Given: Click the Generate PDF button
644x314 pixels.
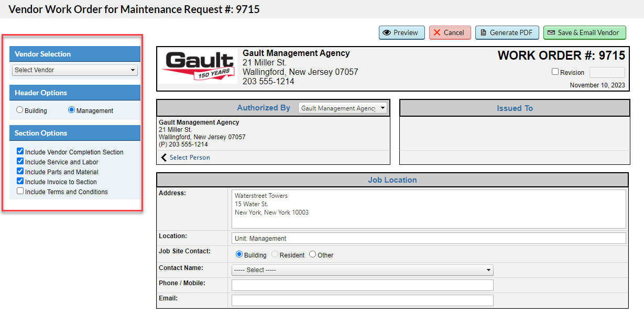Looking at the screenshot, I should click(x=507, y=32).
